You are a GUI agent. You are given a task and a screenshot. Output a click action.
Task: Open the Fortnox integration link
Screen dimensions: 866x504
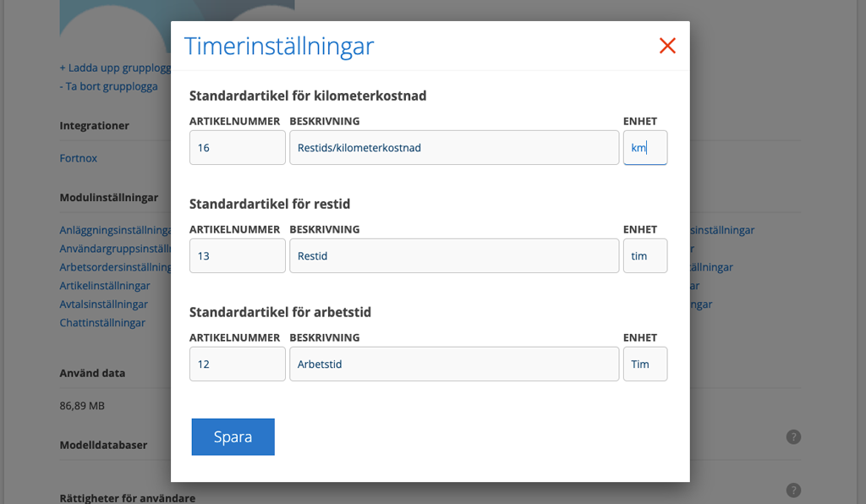(x=79, y=158)
